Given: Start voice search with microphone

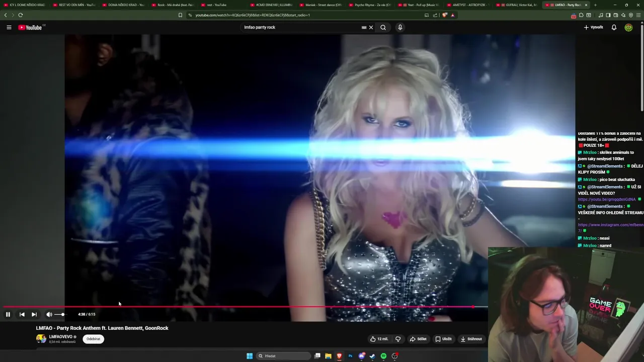Looking at the screenshot, I should tap(400, 27).
